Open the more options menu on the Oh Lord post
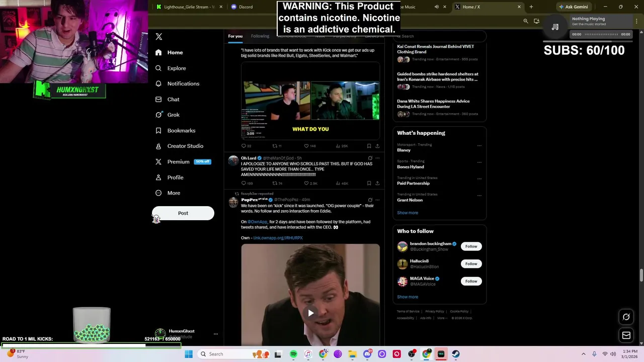This screenshot has width=644, height=362. [377, 158]
